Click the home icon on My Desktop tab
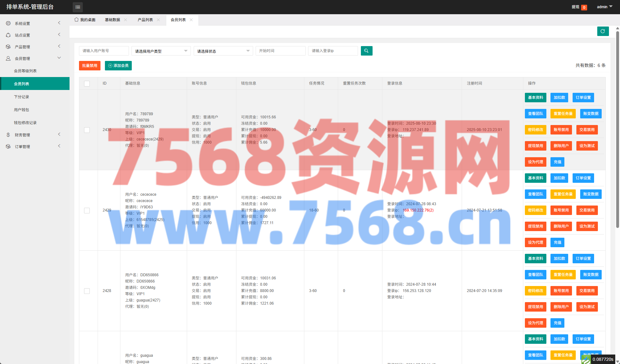The image size is (620, 364). 76,20
